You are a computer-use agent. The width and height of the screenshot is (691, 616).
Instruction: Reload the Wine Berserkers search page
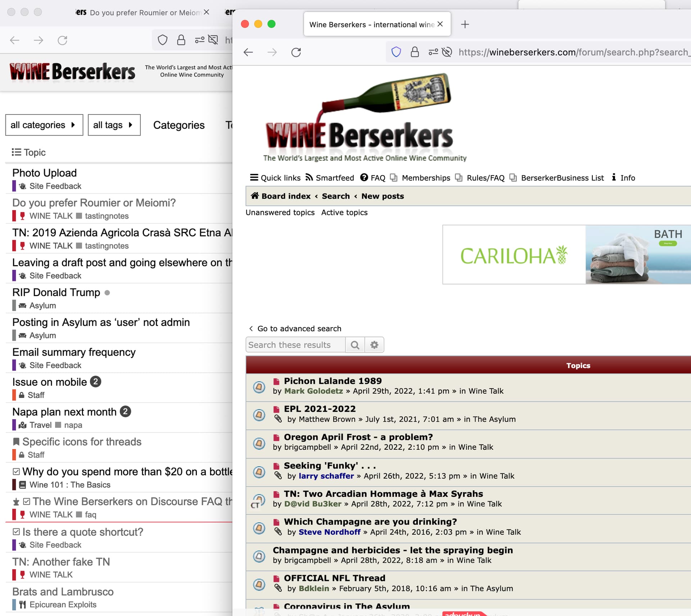[x=296, y=53]
